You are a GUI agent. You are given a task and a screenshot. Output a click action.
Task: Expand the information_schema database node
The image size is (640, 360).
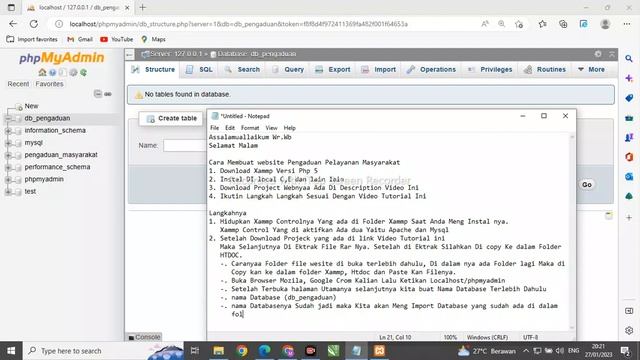8,131
